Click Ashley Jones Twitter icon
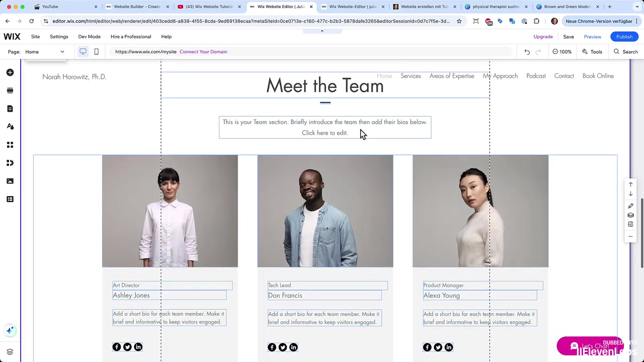 127,347
